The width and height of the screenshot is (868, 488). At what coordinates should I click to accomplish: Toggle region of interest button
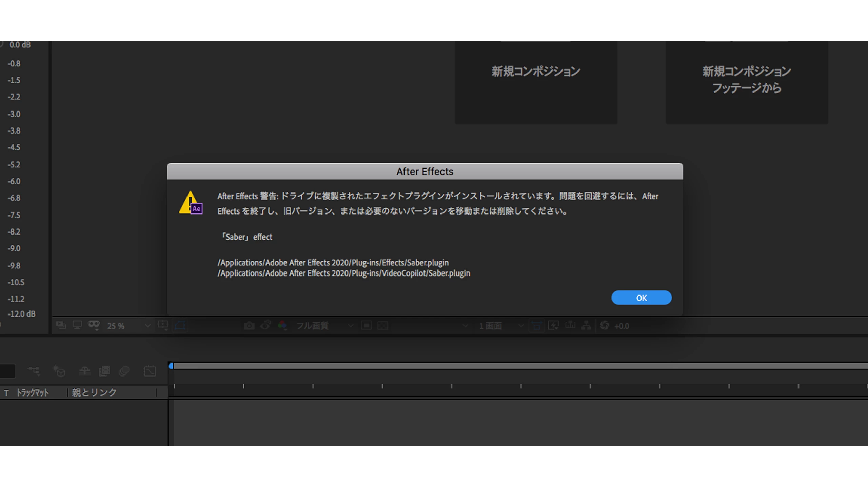coord(366,326)
